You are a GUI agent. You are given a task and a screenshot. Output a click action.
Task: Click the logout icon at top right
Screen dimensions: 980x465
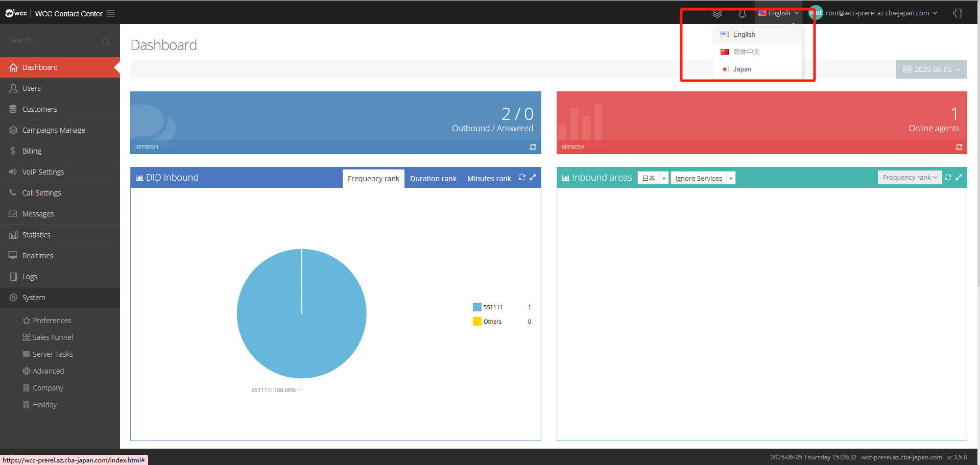(x=957, y=13)
